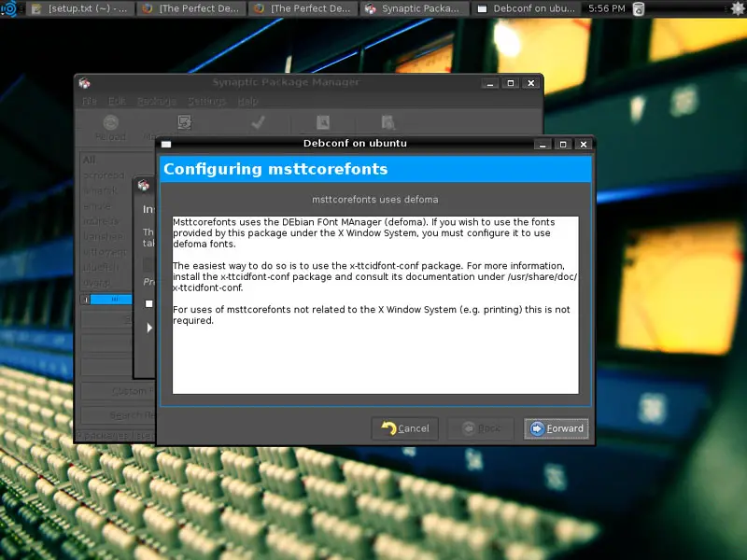
Task: Switch to Synaptic Package Manager taskbar entry
Action: pyautogui.click(x=414, y=8)
